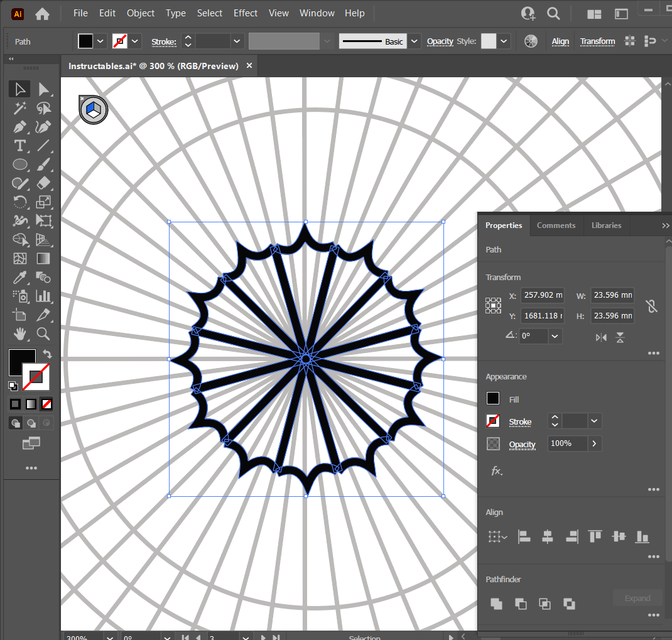Open the rotation angle dropdown

(x=555, y=337)
